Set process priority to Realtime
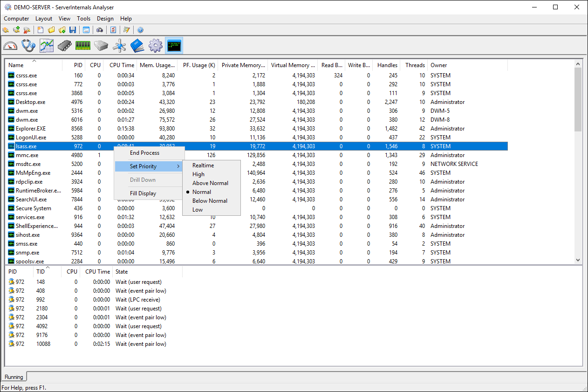 pos(203,165)
